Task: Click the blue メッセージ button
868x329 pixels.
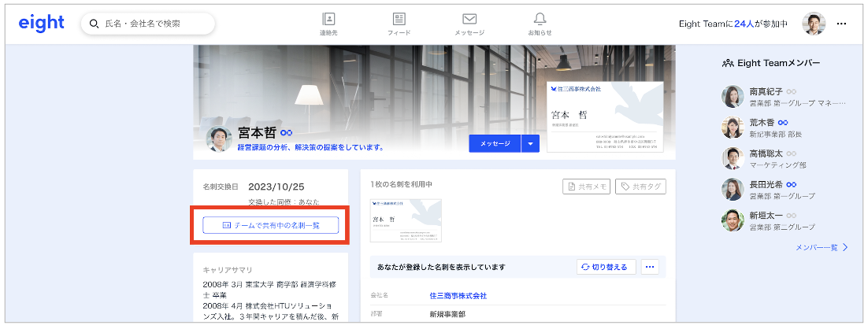Action: 495,143
